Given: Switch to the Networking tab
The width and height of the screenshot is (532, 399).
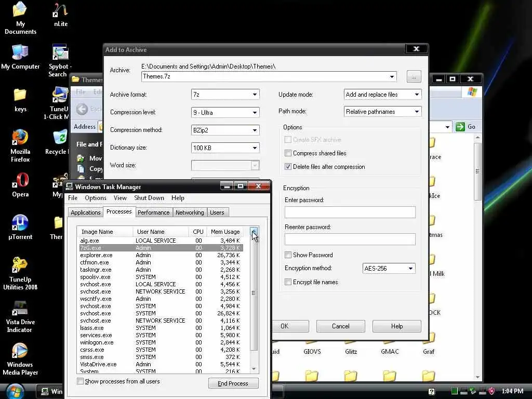Looking at the screenshot, I should (190, 212).
